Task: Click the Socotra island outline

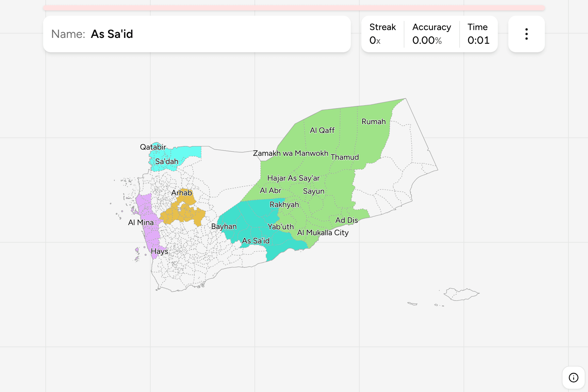Action: (x=461, y=294)
